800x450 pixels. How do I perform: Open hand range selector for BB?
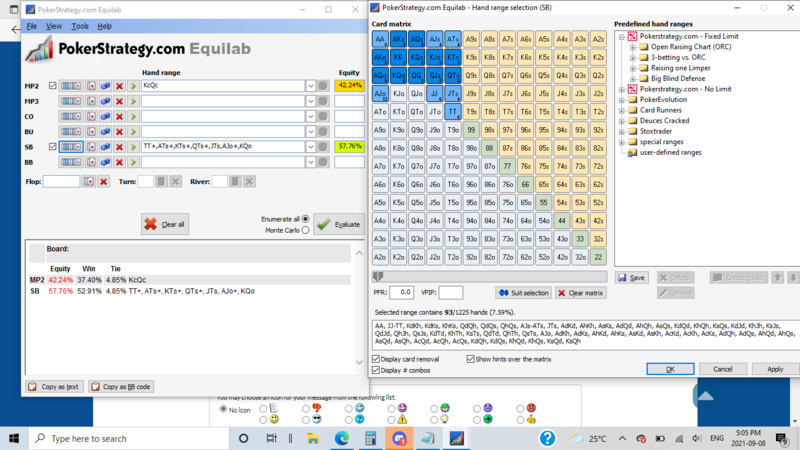71,162
